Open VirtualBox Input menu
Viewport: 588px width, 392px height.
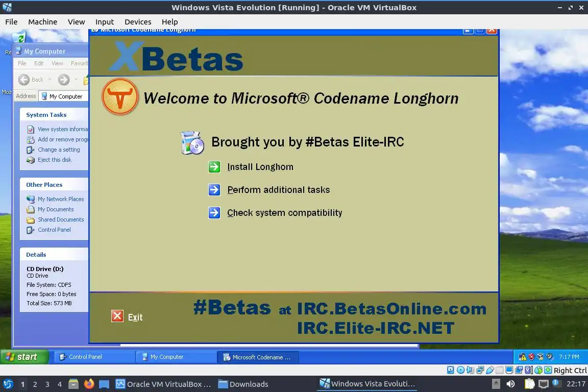point(105,22)
